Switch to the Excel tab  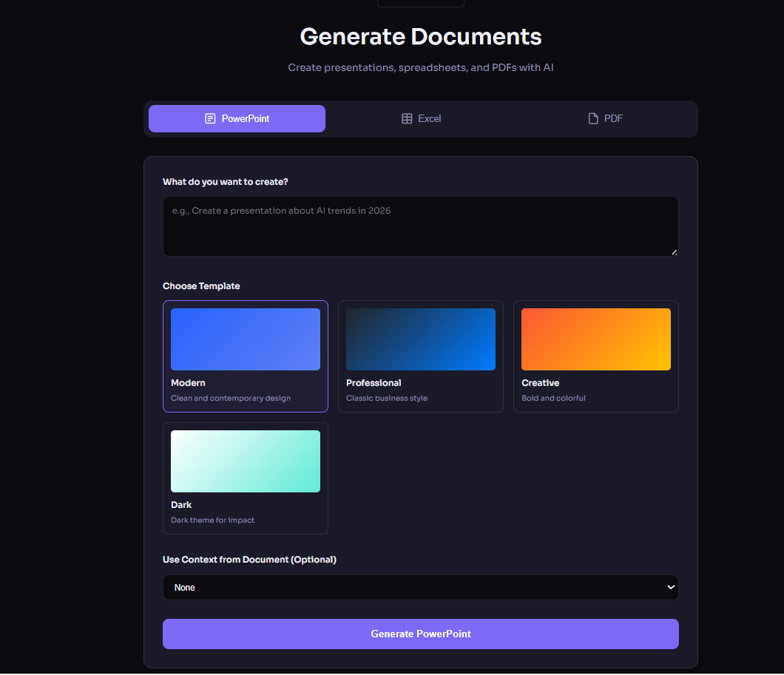tap(421, 118)
